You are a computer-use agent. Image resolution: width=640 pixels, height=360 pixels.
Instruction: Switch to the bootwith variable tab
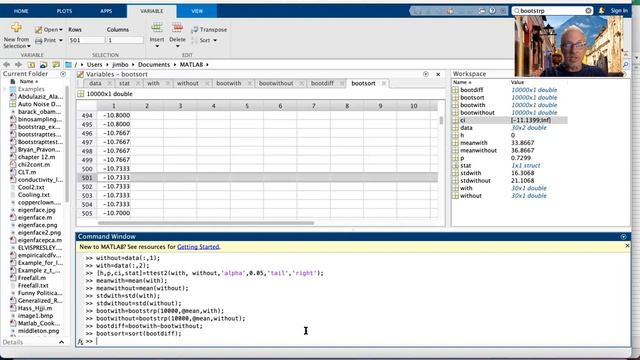229,83
